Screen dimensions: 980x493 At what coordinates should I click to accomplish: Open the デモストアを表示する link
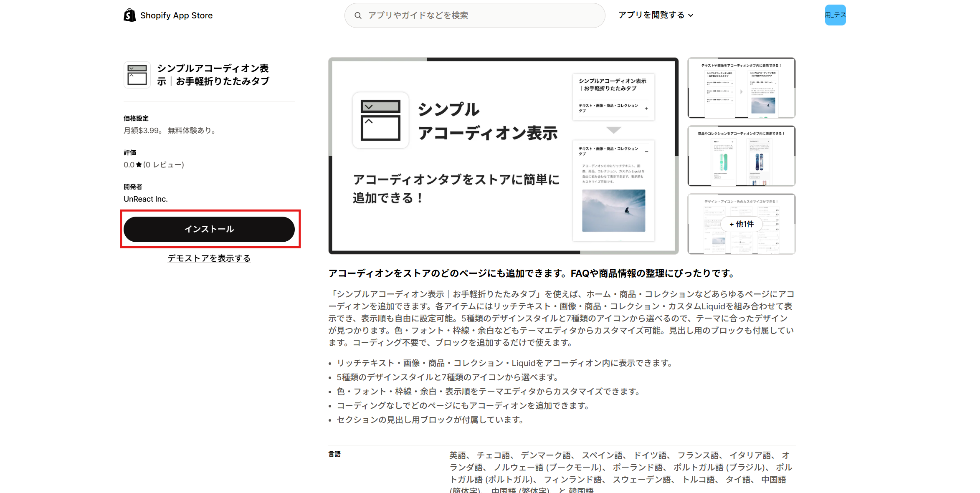point(209,258)
